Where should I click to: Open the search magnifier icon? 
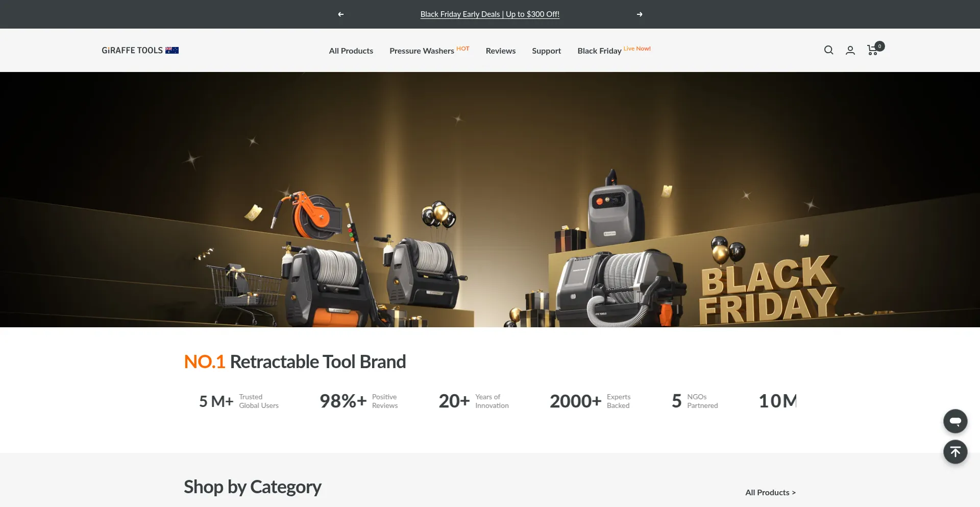tap(828, 50)
